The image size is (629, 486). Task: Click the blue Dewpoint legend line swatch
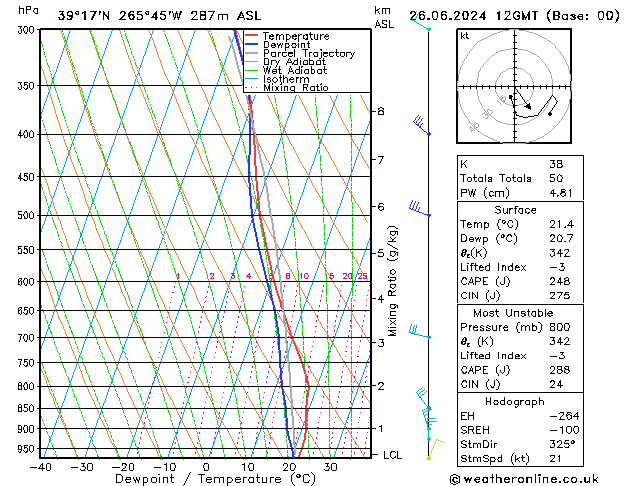click(252, 45)
